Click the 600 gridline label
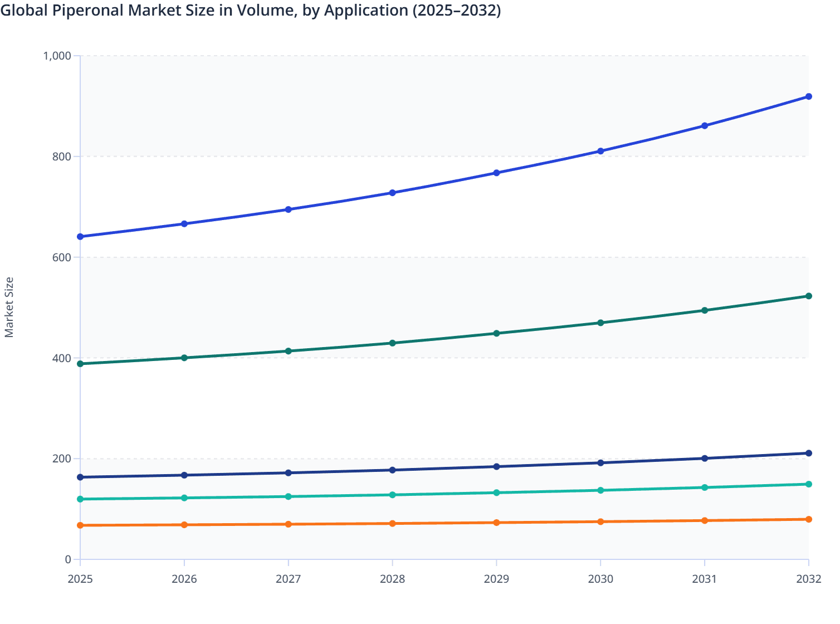840x624 pixels. click(x=62, y=256)
